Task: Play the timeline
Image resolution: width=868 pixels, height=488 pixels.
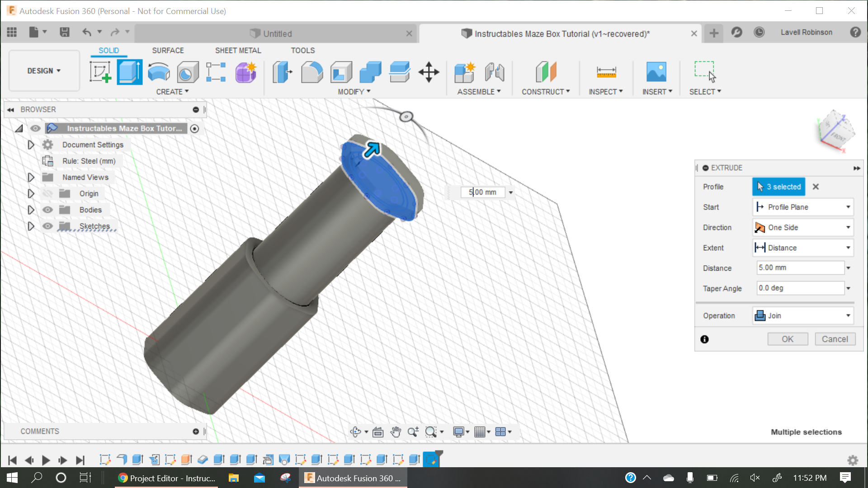Action: pos(46,460)
